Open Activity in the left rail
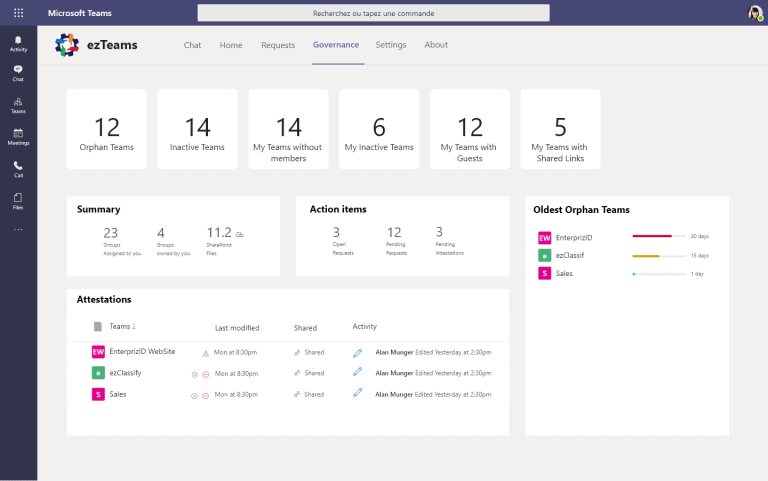This screenshot has width=768, height=481. 18,44
